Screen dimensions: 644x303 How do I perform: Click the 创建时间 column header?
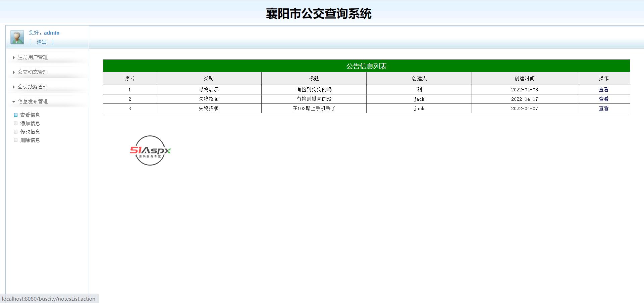click(525, 79)
